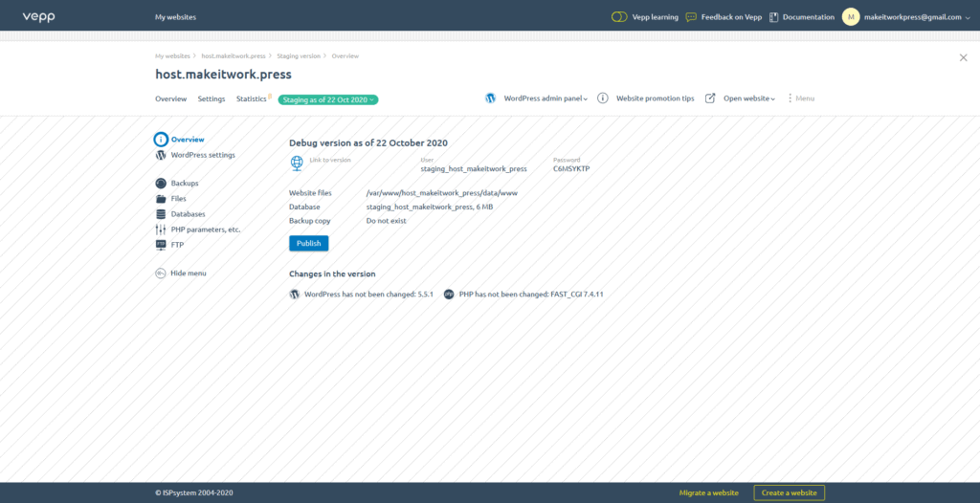This screenshot has width=980, height=503.
Task: Select Overview in the sidebar
Action: tap(188, 140)
